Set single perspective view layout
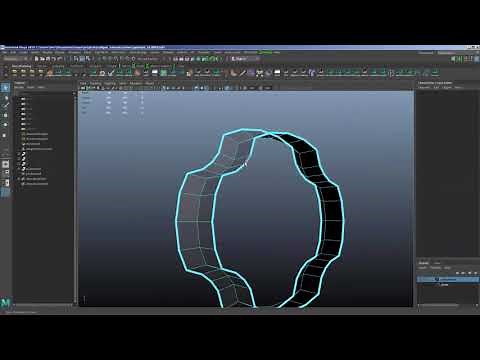The image size is (480, 360). (5, 164)
